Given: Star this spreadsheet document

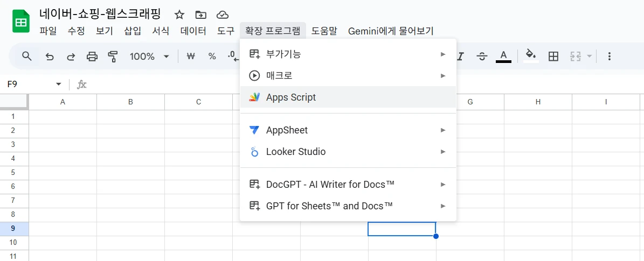Looking at the screenshot, I should pos(179,15).
